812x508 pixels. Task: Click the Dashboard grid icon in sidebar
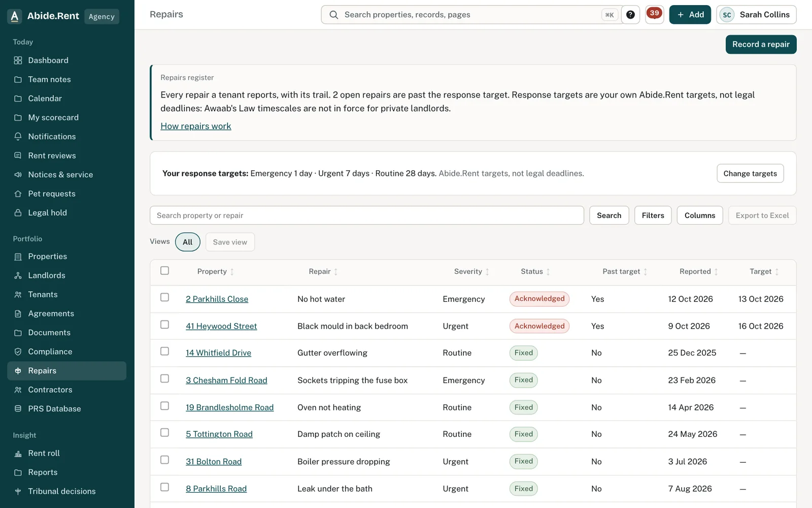[18, 60]
